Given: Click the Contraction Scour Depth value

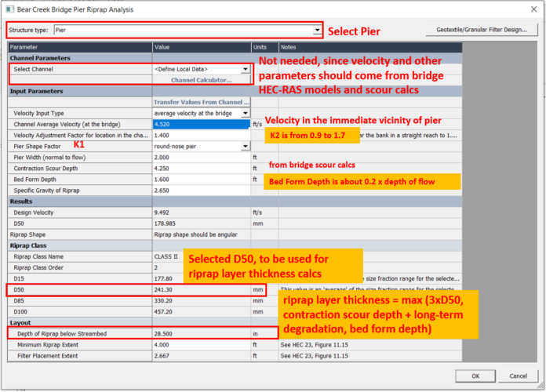Looking at the screenshot, I should tap(201, 168).
